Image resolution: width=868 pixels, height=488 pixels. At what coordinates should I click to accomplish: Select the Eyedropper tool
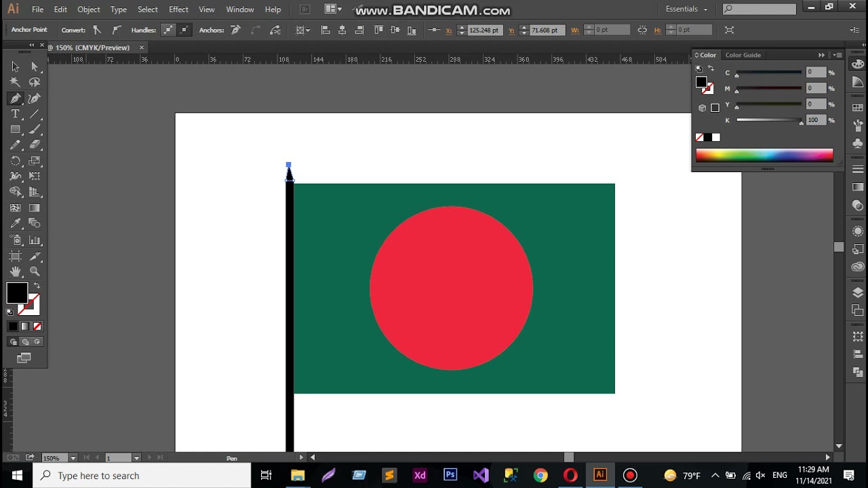coord(15,224)
